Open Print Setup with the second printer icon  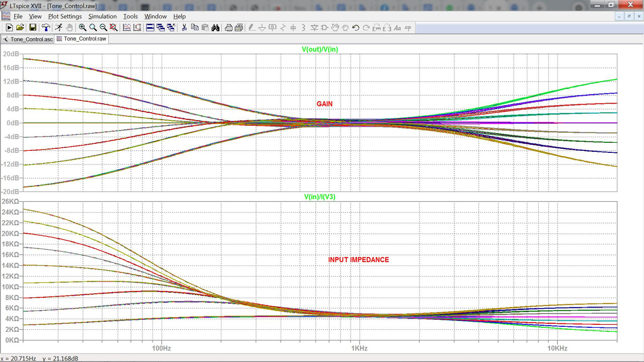[x=239, y=28]
